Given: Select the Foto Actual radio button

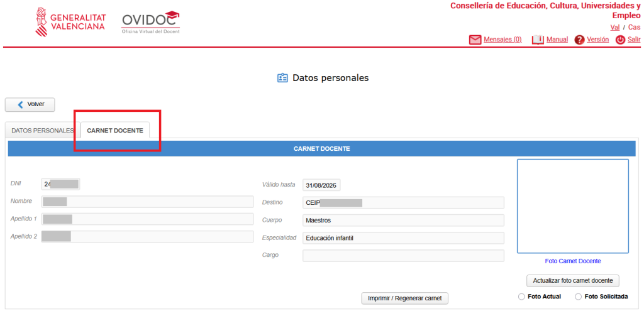Looking at the screenshot, I should click(521, 297).
